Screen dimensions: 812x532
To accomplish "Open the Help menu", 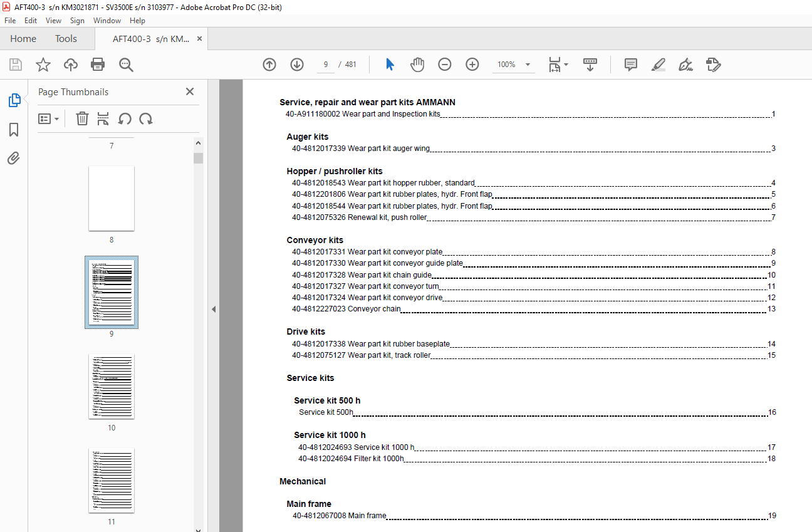I will [x=137, y=21].
